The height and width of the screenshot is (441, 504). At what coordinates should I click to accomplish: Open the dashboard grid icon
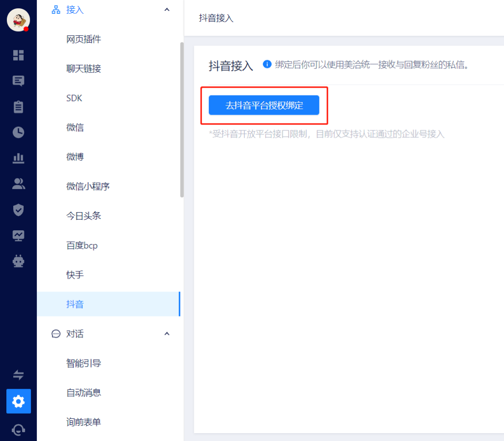tap(18, 55)
